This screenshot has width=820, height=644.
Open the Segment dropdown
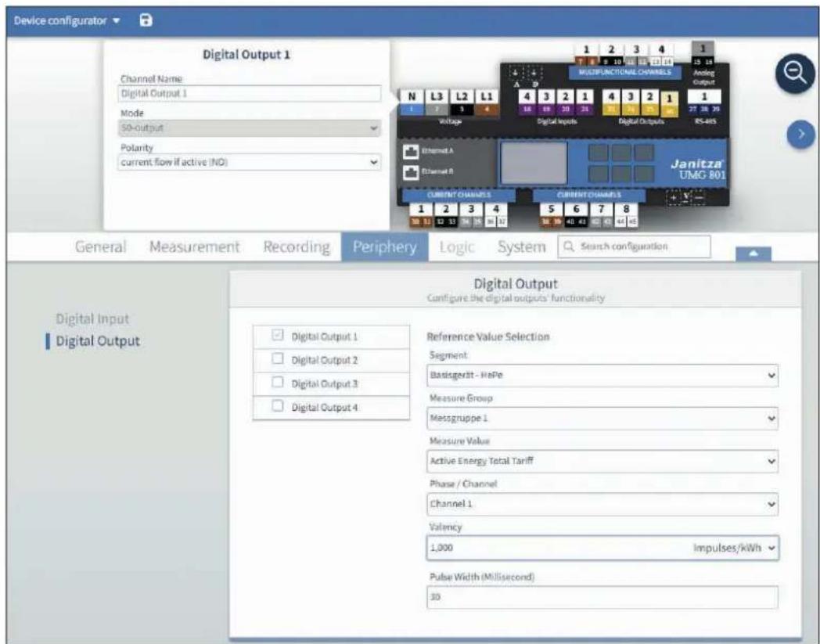pyautogui.click(x=602, y=375)
